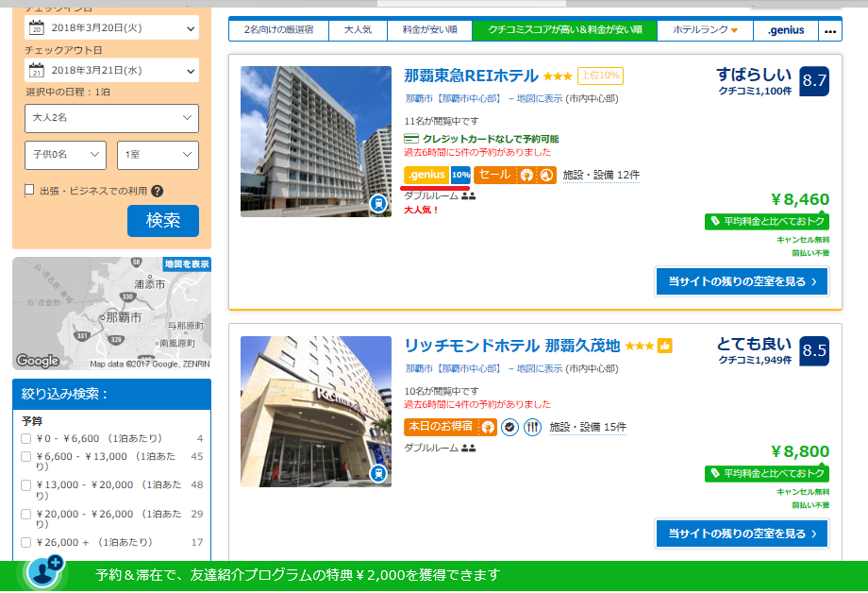Check the ¥0 - ¥6,600 budget filter
868x593 pixels.
point(25,439)
